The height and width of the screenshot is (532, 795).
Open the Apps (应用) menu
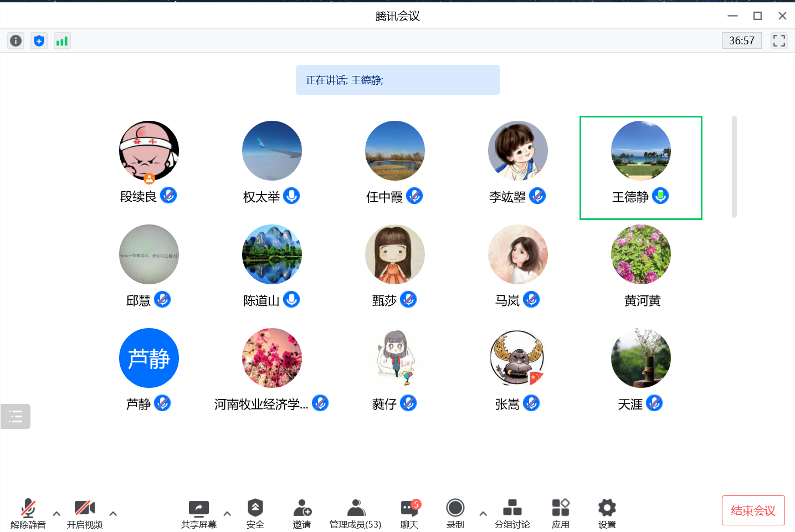click(560, 514)
